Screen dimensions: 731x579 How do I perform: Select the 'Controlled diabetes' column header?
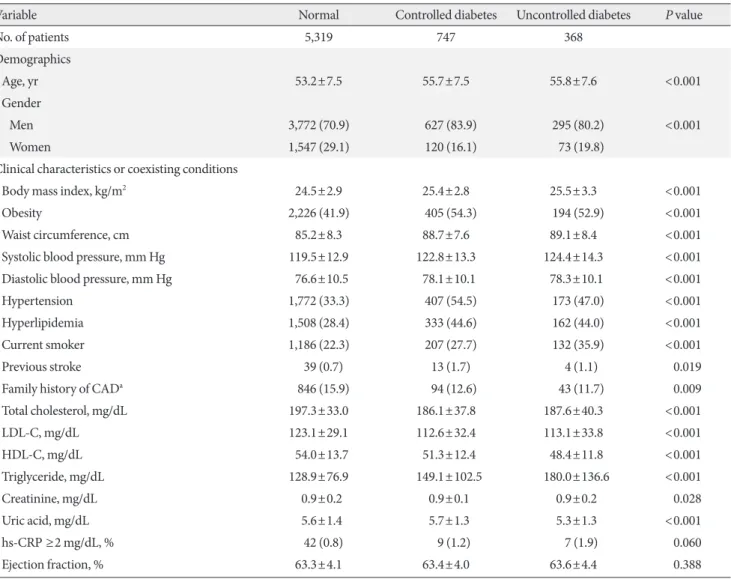click(446, 15)
